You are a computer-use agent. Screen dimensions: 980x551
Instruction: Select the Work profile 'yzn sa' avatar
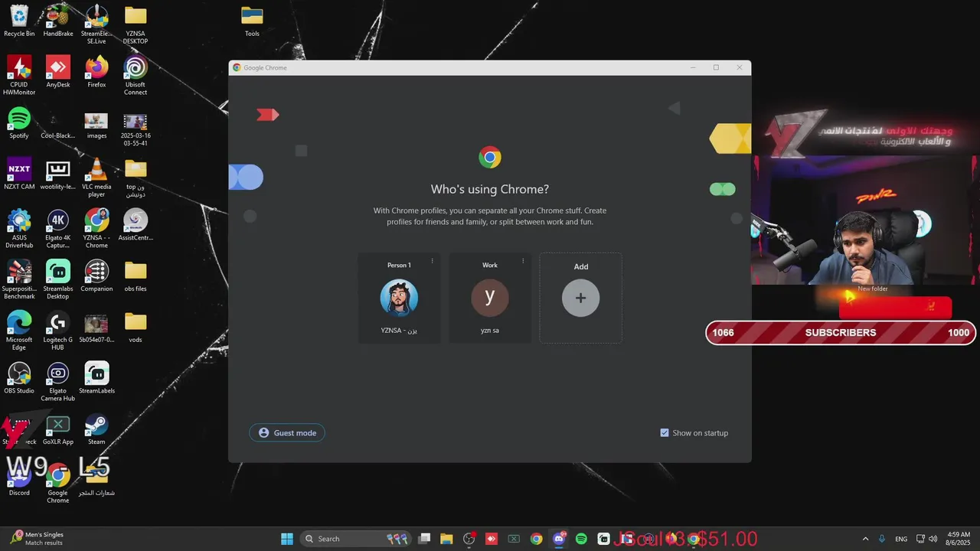pos(490,298)
